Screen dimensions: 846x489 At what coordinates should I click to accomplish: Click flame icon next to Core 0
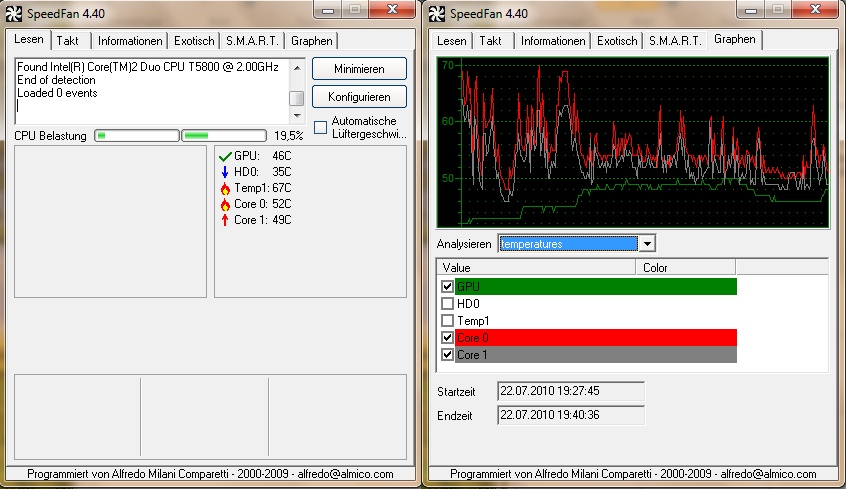tap(225, 204)
